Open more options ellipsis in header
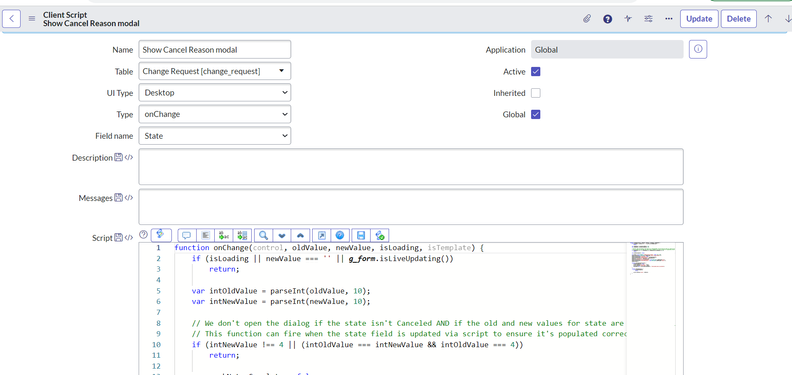 pos(669,19)
